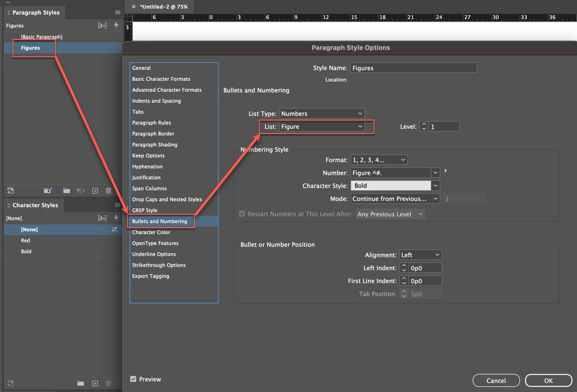Click Character Styles load-to-library icon

coord(10,383)
